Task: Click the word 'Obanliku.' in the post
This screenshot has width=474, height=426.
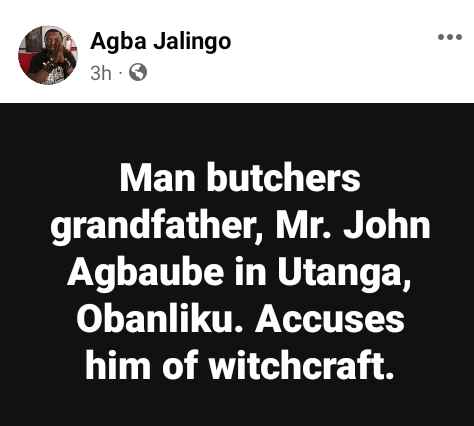Action: pos(160,318)
